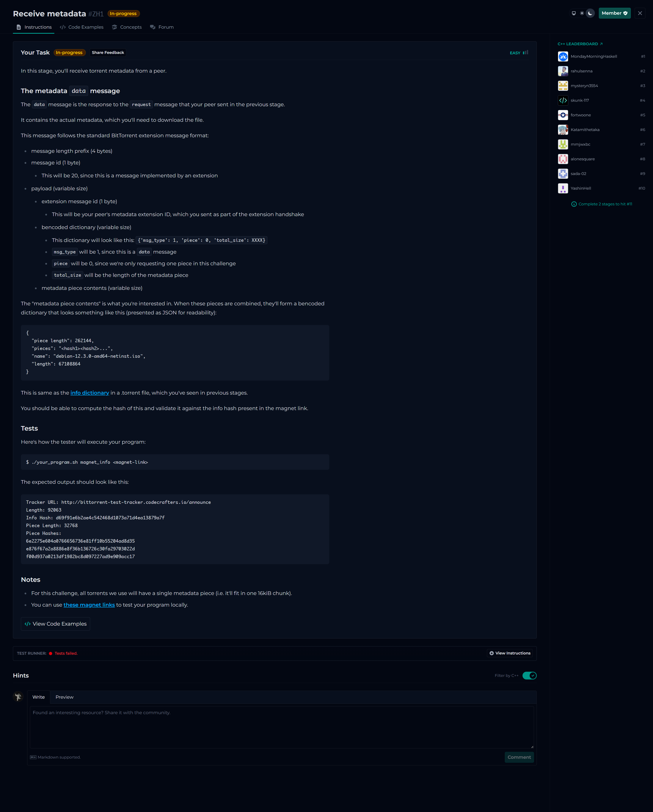Viewport: 653px width, 812px height.
Task: Switch to the Concepts tab
Action: 127,27
